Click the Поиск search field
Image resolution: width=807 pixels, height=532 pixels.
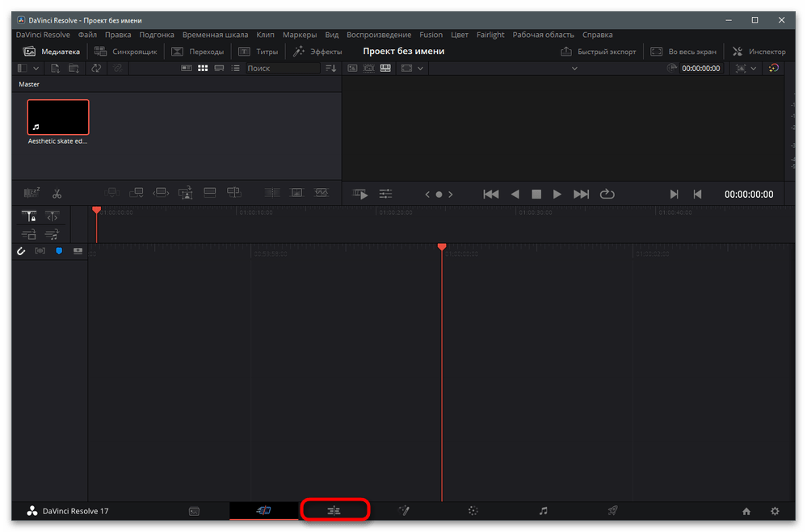coord(283,68)
